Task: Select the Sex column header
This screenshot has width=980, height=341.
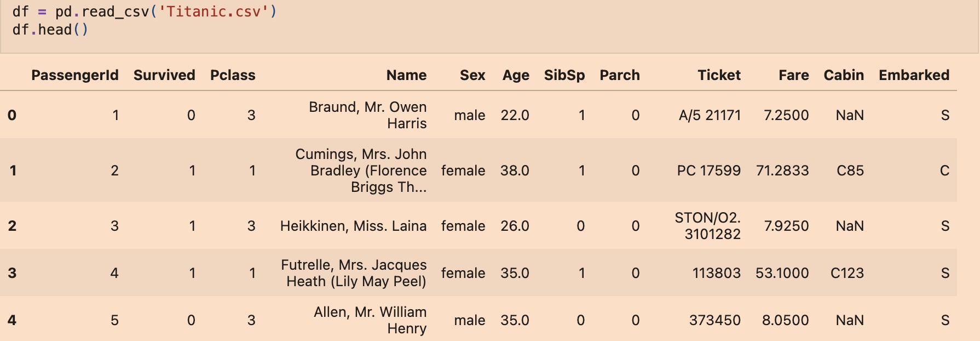Action: 472,75
